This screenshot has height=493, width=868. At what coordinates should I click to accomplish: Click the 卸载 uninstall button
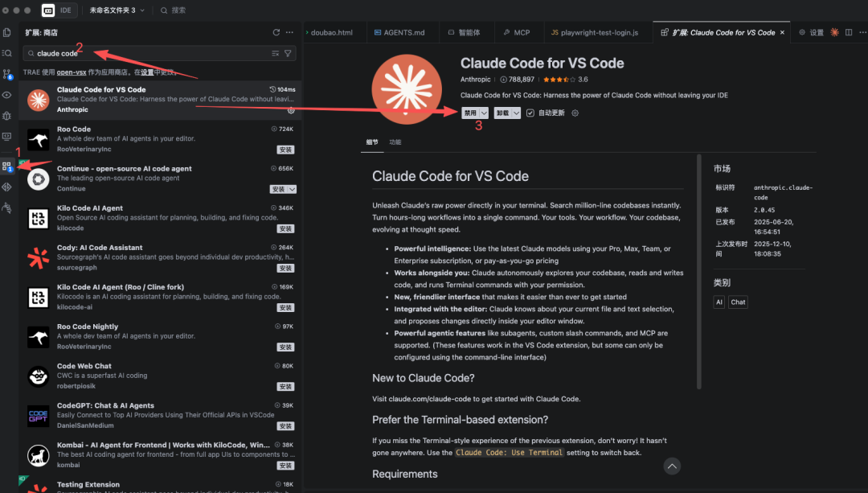[x=502, y=113]
